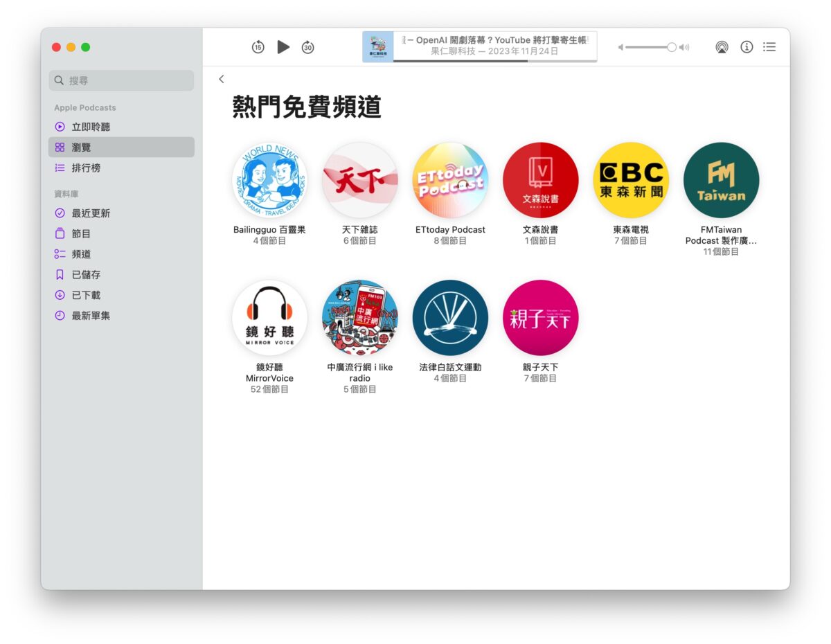831x644 pixels.
Task: Click now playing artwork thumbnail
Action: point(378,47)
